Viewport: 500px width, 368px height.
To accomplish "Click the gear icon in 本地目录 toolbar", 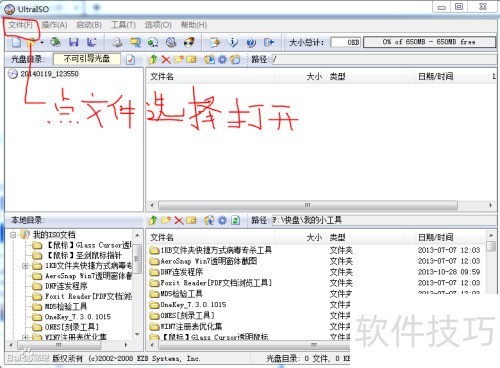I will 222,220.
